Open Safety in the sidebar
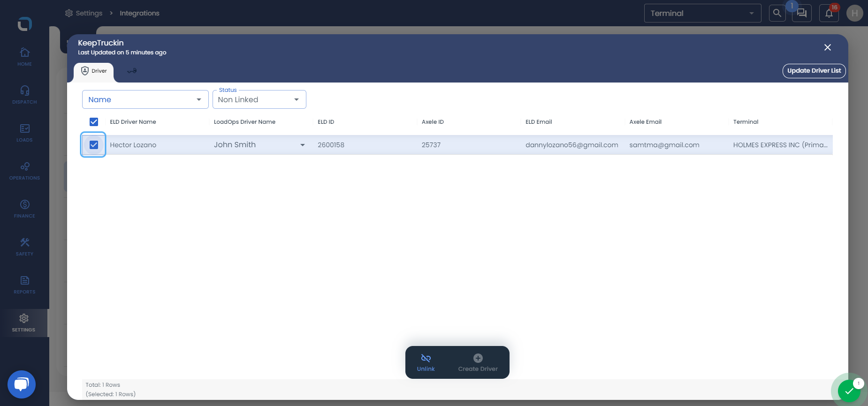Image resolution: width=868 pixels, height=406 pixels. click(24, 247)
